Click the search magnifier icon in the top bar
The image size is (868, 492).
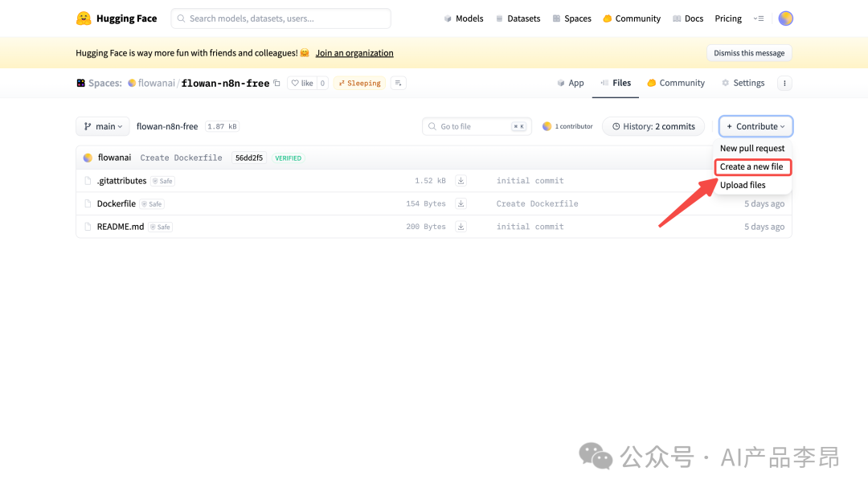181,18
